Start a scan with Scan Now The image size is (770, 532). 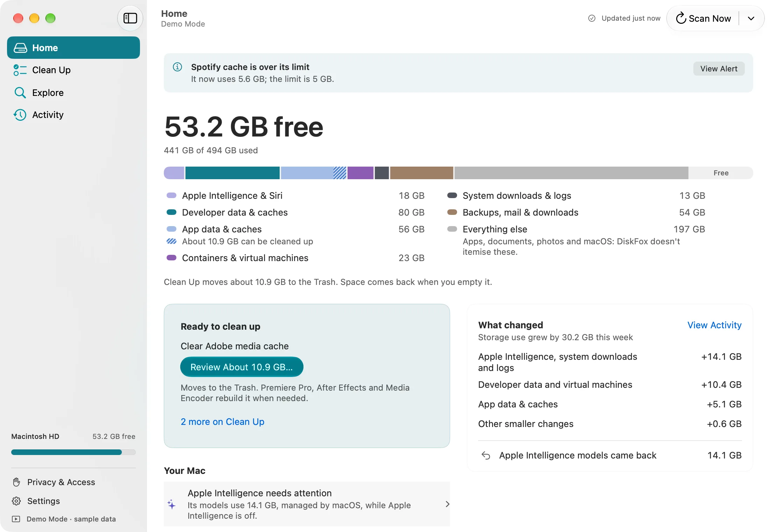[703, 18]
